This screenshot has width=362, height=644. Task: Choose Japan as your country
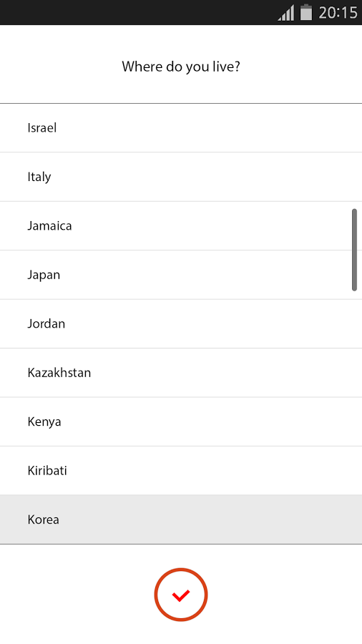[x=181, y=274]
